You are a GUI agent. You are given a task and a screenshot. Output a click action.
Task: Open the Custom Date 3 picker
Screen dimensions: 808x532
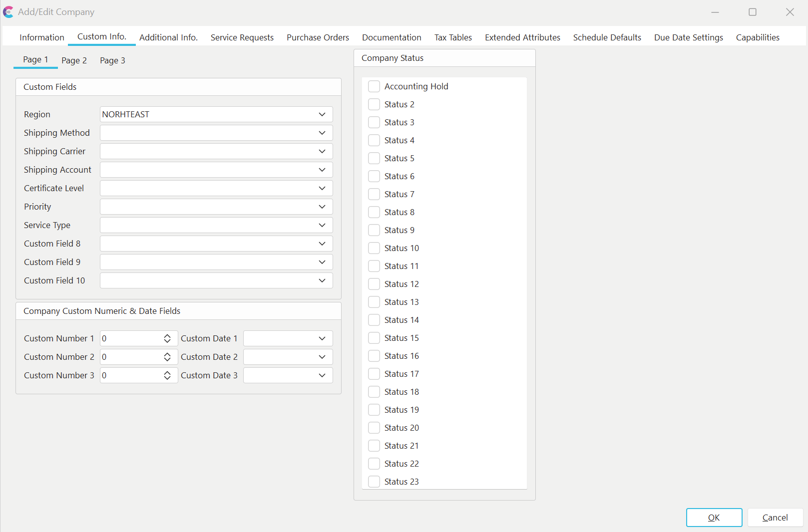click(322, 375)
